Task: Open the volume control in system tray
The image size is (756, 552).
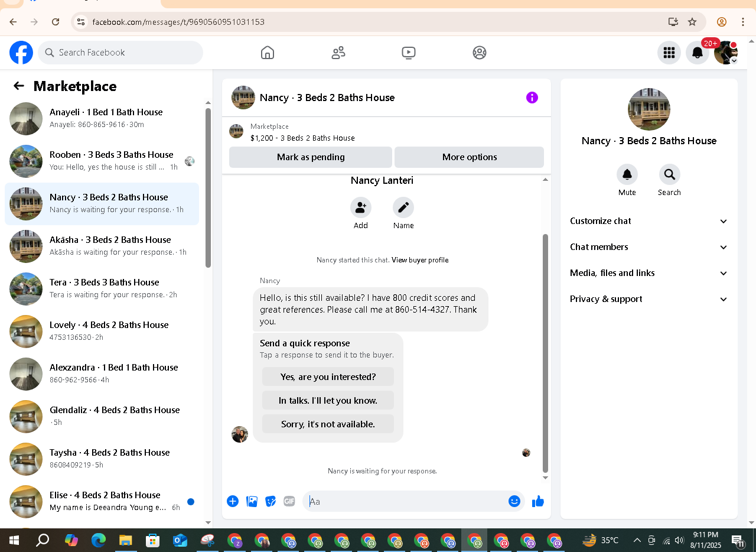Action: click(679, 540)
